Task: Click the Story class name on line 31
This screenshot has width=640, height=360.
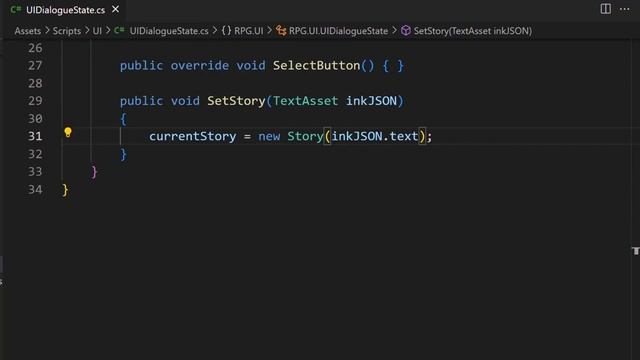Action: click(305, 136)
